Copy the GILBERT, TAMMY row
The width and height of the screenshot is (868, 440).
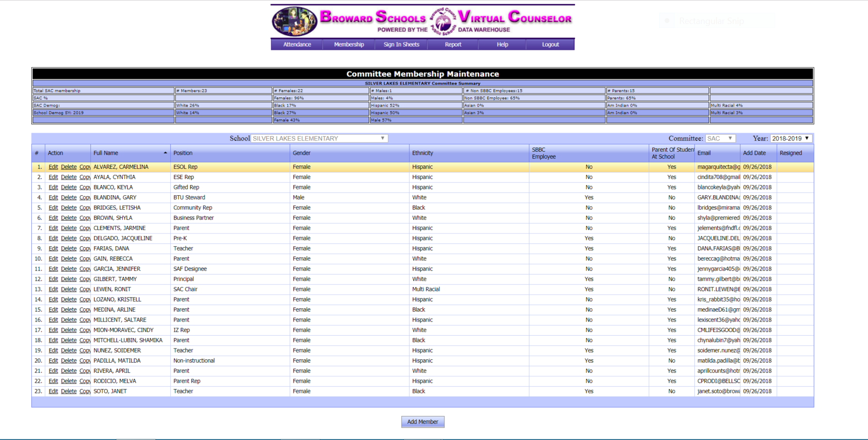point(85,279)
